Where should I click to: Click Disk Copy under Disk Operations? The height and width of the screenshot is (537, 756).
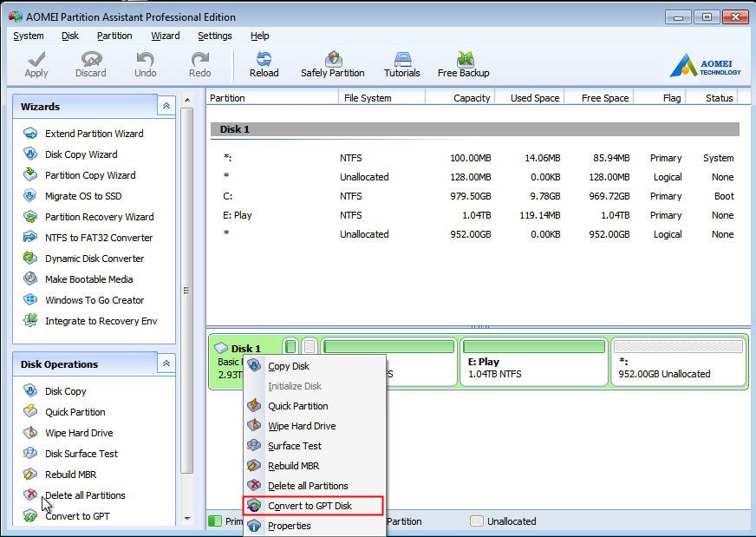click(x=55, y=391)
